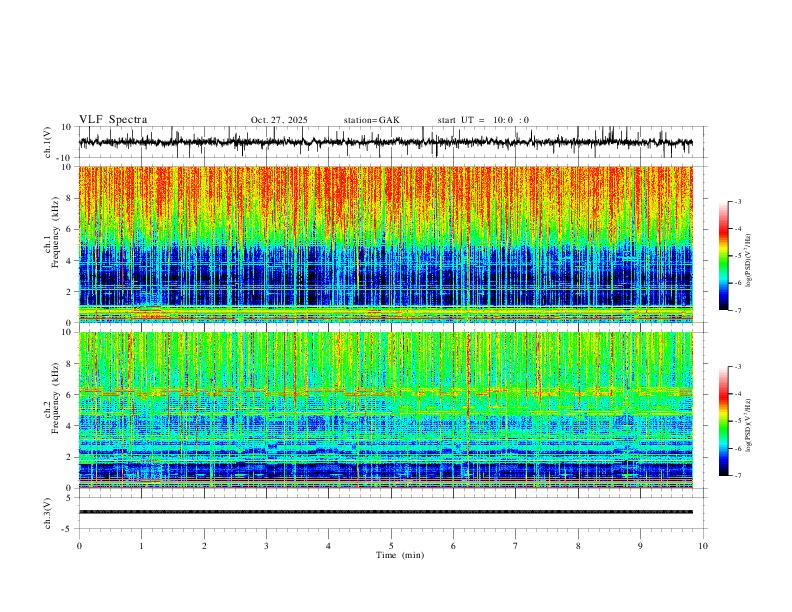
Task: Click the time axis tick label "4"
Action: click(328, 546)
